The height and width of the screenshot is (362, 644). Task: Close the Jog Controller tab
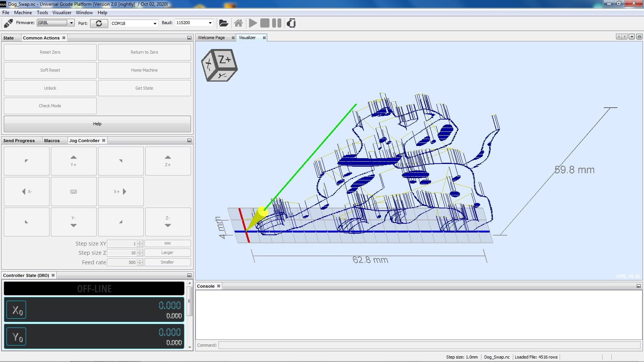[103, 141]
